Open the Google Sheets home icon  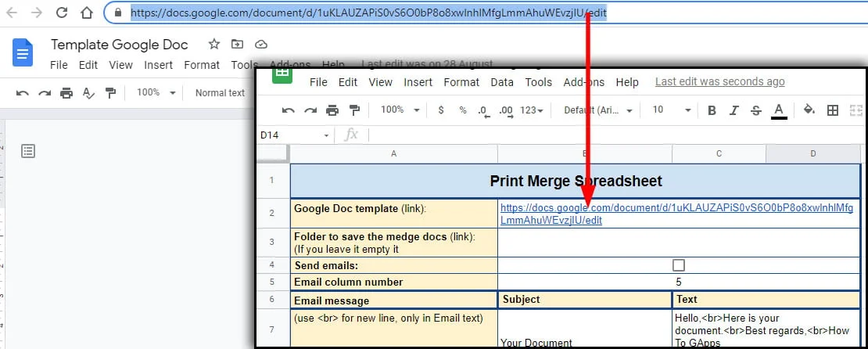282,75
